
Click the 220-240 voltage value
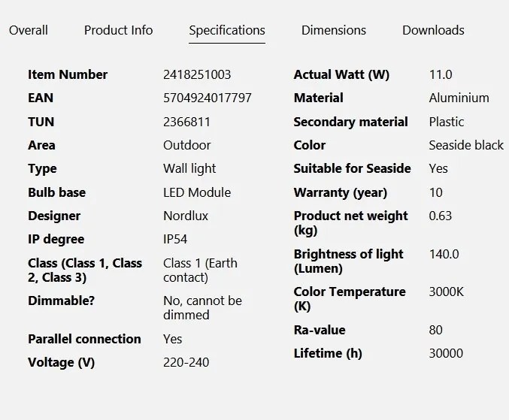click(x=186, y=363)
